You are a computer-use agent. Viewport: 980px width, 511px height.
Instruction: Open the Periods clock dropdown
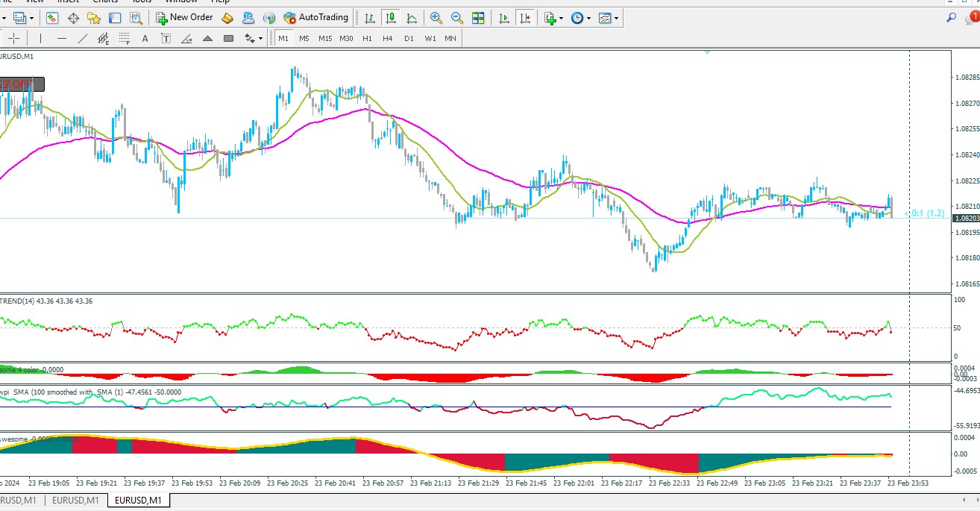pyautogui.click(x=581, y=18)
